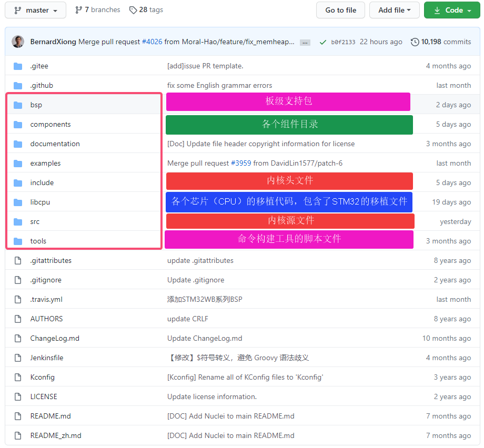Click the clock history icon
The image size is (484, 448).
point(415,42)
